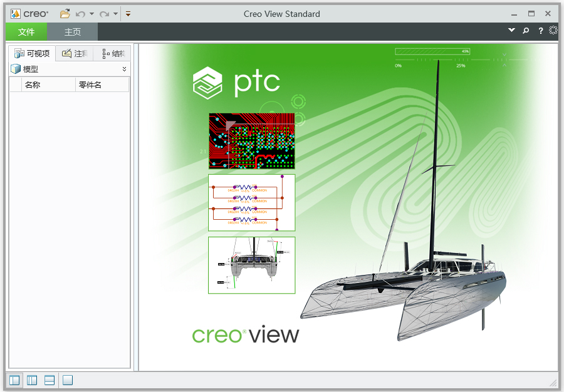
Task: Select the left-panel layout icon in status bar
Action: tap(14, 380)
